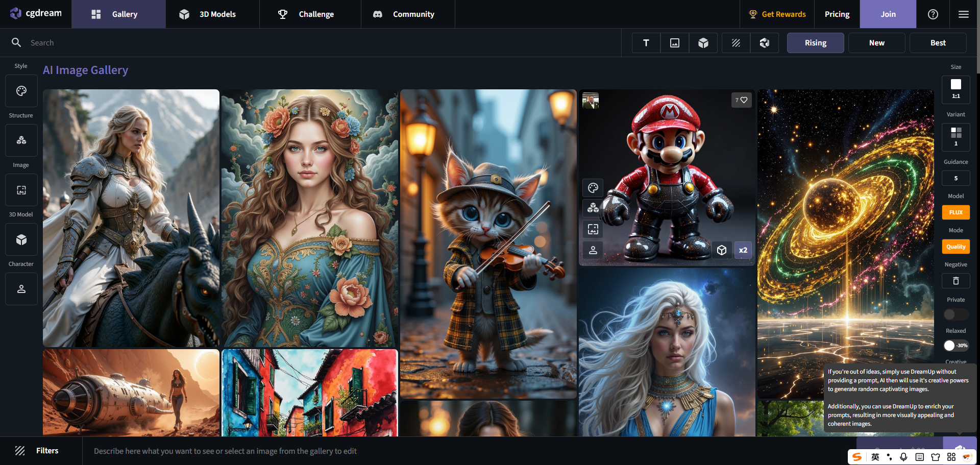Open the left sidebar Character icon
Screen dimensions: 980x465
(21, 289)
